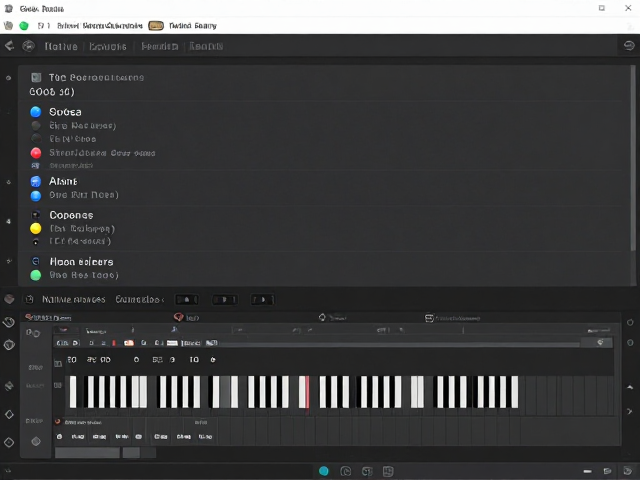
Task: Collapse the Hoon eoioers group via gutter marker
Action: tap(9, 261)
